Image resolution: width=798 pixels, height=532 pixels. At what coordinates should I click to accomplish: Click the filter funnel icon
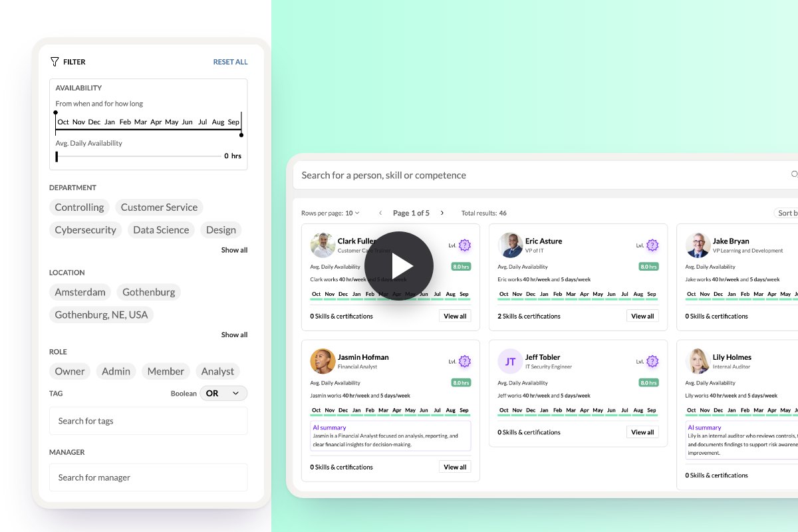pos(55,62)
